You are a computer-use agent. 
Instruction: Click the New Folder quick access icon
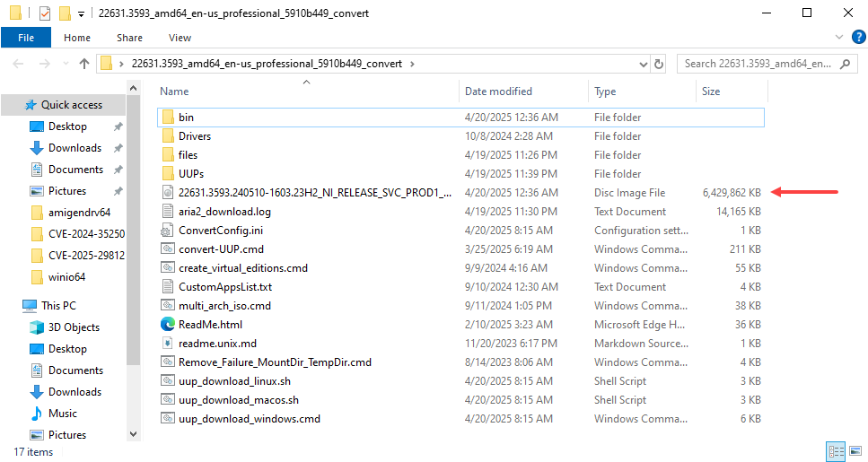(65, 13)
